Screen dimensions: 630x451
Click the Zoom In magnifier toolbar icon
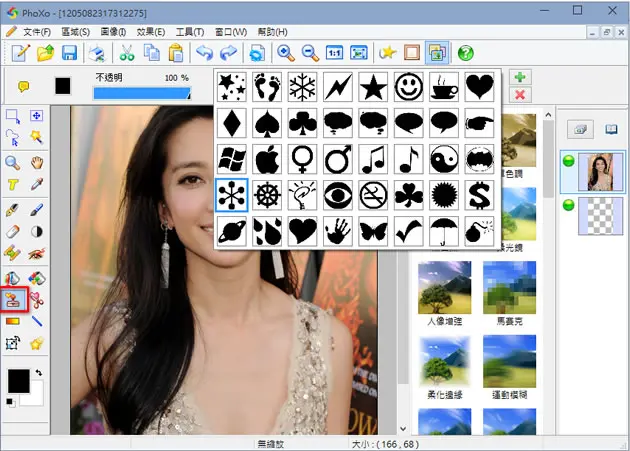click(x=286, y=53)
